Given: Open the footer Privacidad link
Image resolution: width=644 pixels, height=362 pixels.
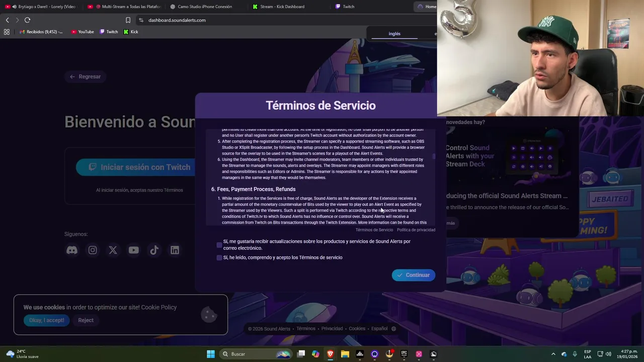Looking at the screenshot, I should coord(332,329).
